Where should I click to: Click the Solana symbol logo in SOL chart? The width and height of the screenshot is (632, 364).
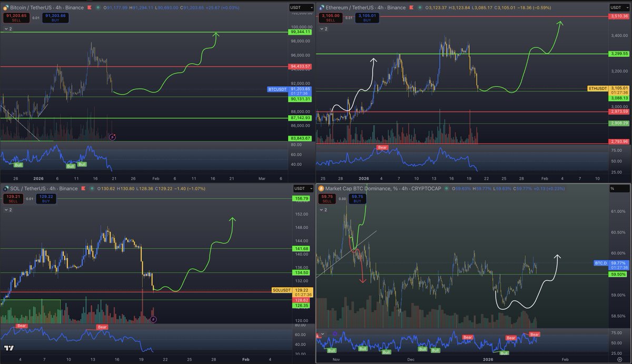click(5, 189)
